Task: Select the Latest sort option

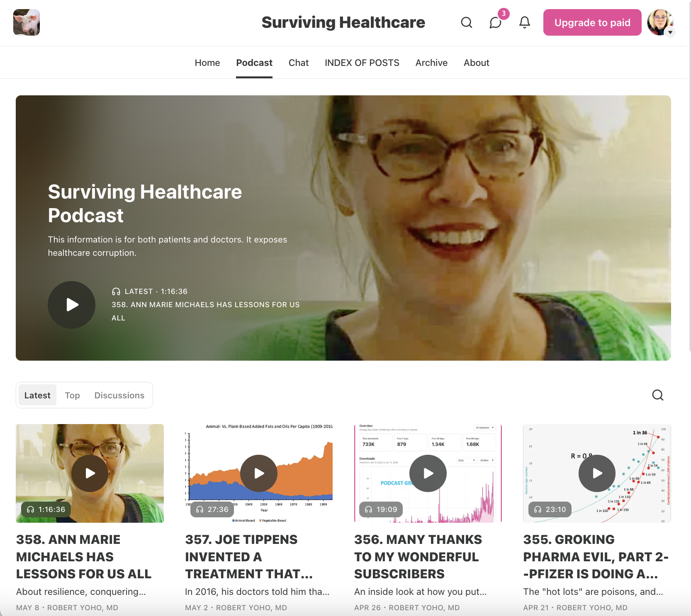Action: (x=37, y=395)
